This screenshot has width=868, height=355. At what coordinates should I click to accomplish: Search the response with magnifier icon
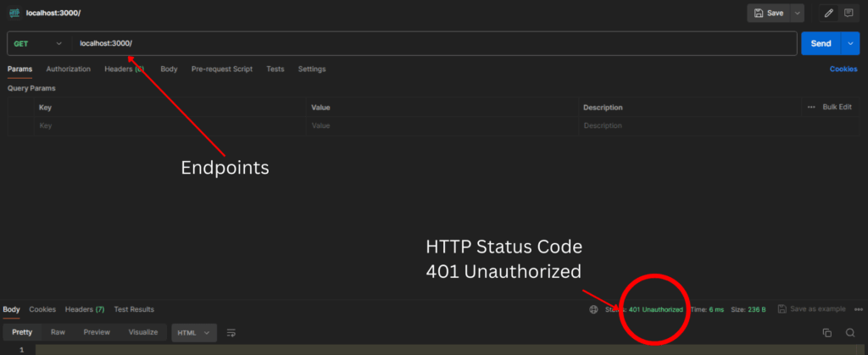[x=850, y=333]
